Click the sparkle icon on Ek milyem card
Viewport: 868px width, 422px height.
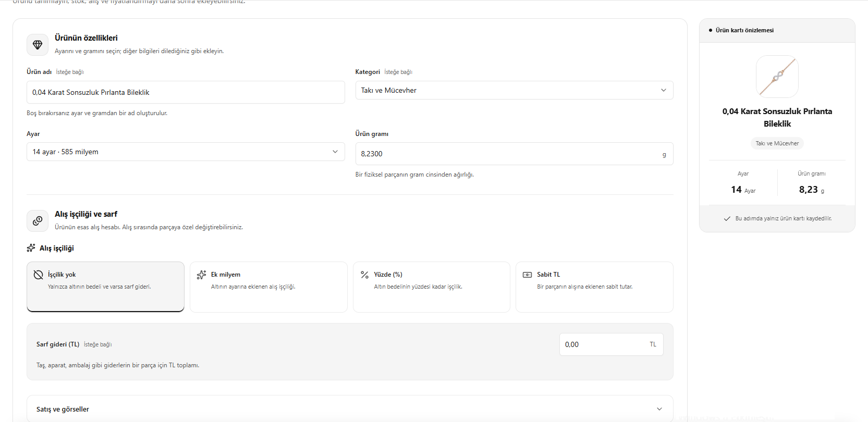201,275
